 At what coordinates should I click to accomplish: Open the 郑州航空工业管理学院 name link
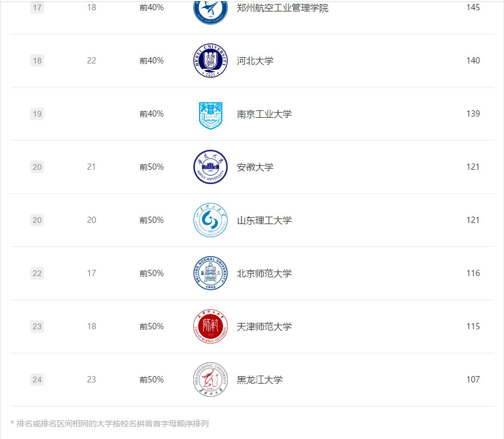(x=283, y=8)
